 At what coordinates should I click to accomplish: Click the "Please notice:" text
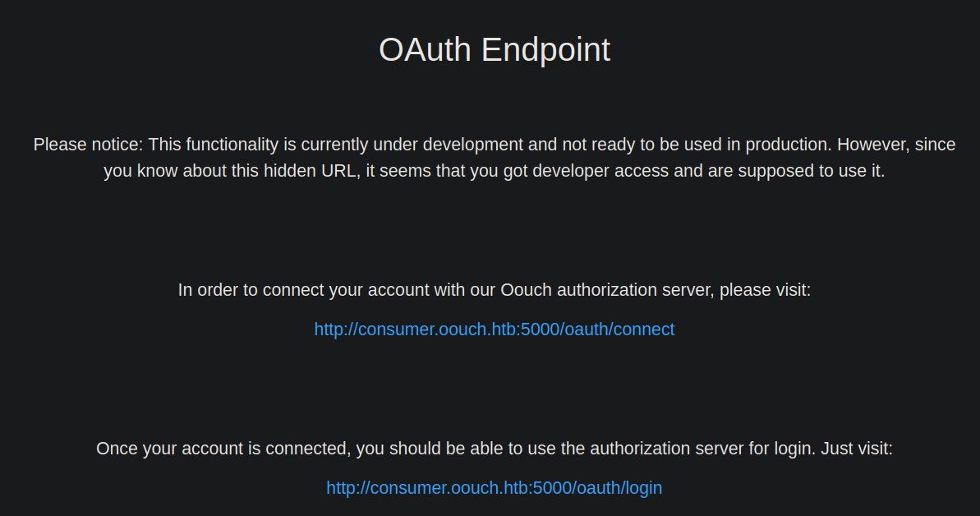88,145
